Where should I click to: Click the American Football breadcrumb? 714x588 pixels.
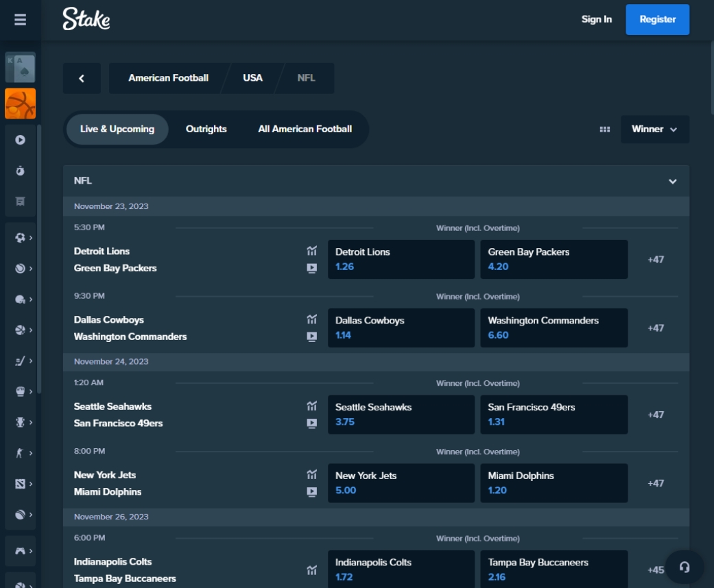coord(169,78)
